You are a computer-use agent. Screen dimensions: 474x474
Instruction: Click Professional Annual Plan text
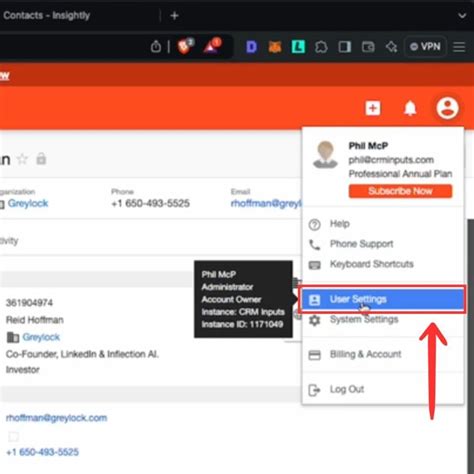pyautogui.click(x=400, y=174)
